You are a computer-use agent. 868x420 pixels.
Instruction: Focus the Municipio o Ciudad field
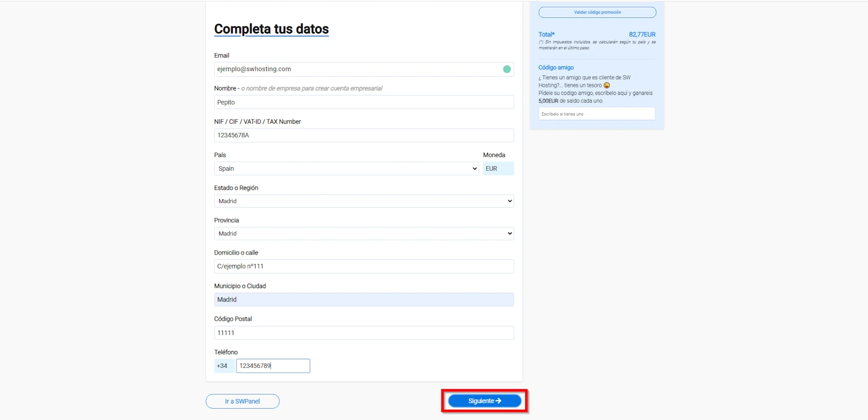pyautogui.click(x=363, y=300)
